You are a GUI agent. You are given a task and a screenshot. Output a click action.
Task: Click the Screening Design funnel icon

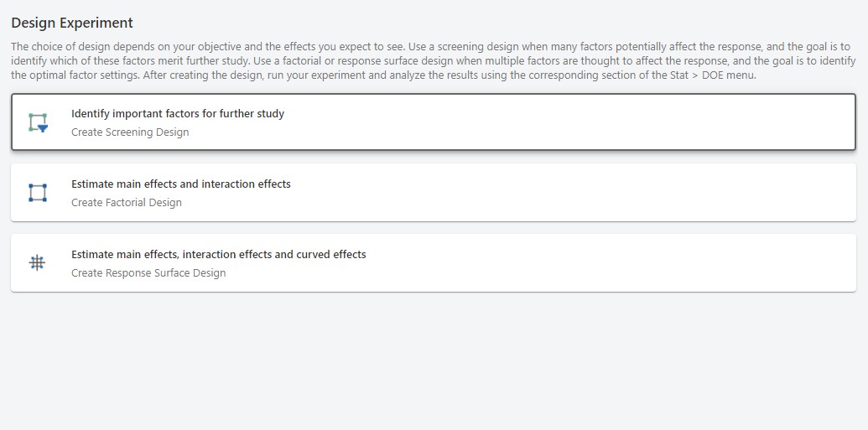[38, 122]
